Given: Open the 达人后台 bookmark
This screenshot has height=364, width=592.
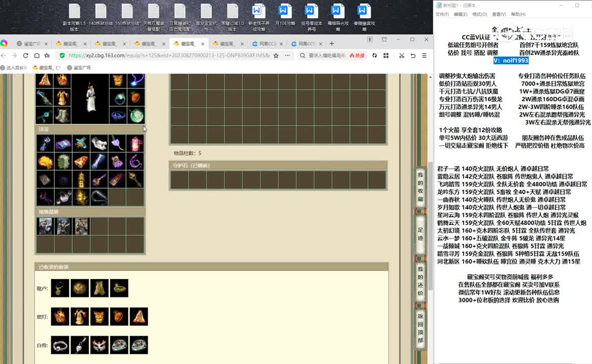Looking at the screenshot, I should coord(14,68).
